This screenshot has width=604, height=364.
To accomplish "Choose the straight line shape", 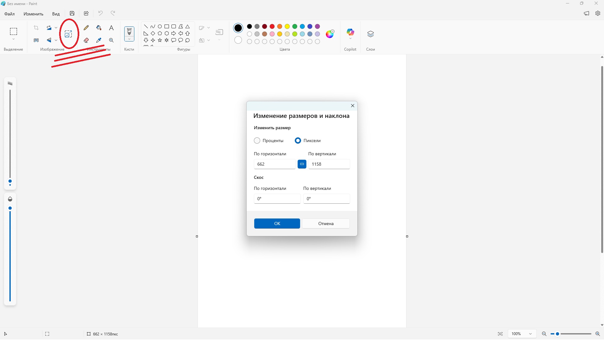I will [146, 26].
